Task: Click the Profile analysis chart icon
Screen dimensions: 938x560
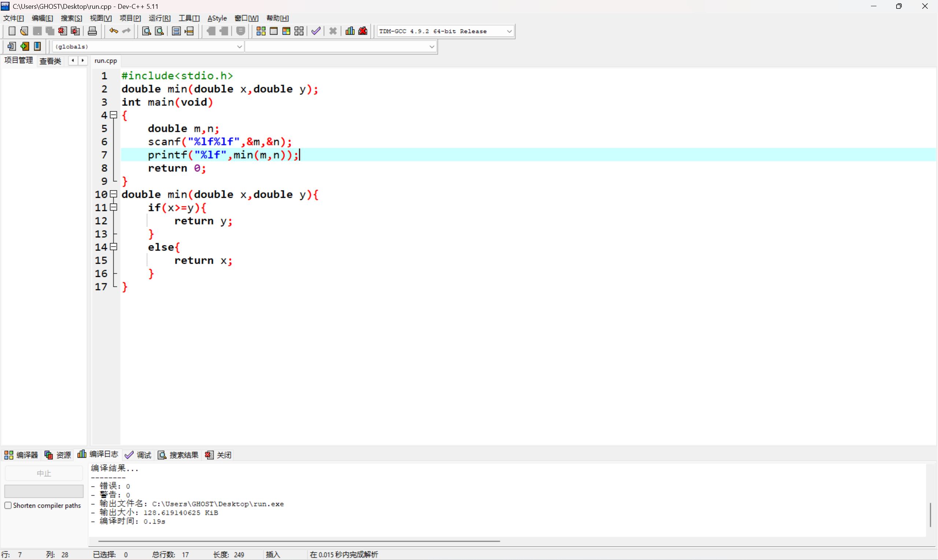Action: pos(350,31)
